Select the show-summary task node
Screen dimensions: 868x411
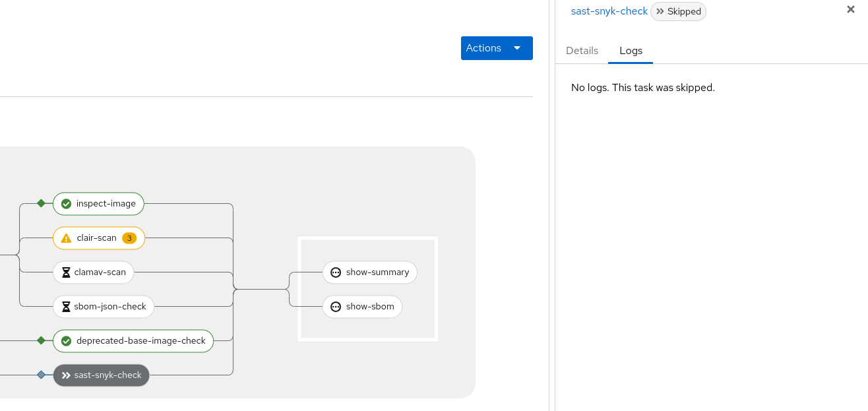click(377, 272)
